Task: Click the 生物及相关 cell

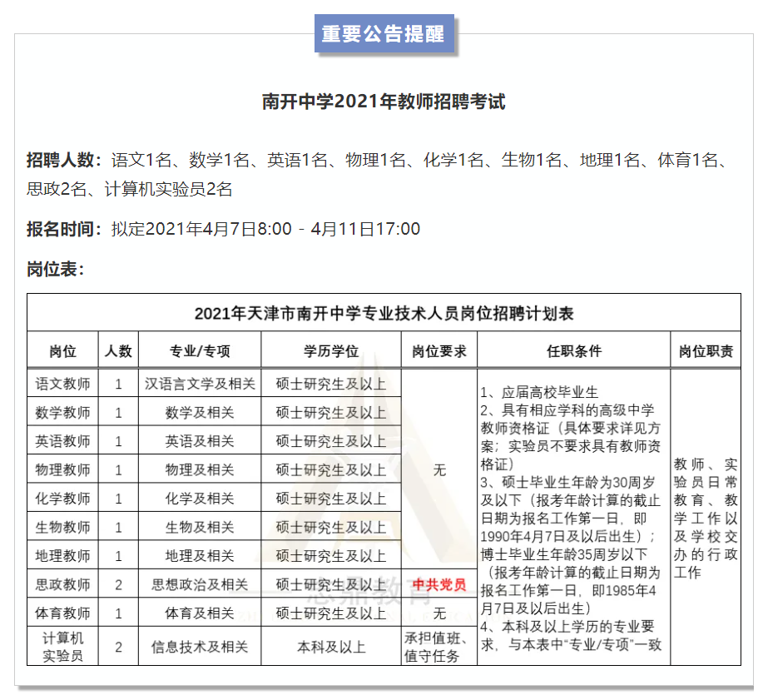Action: click(200, 527)
